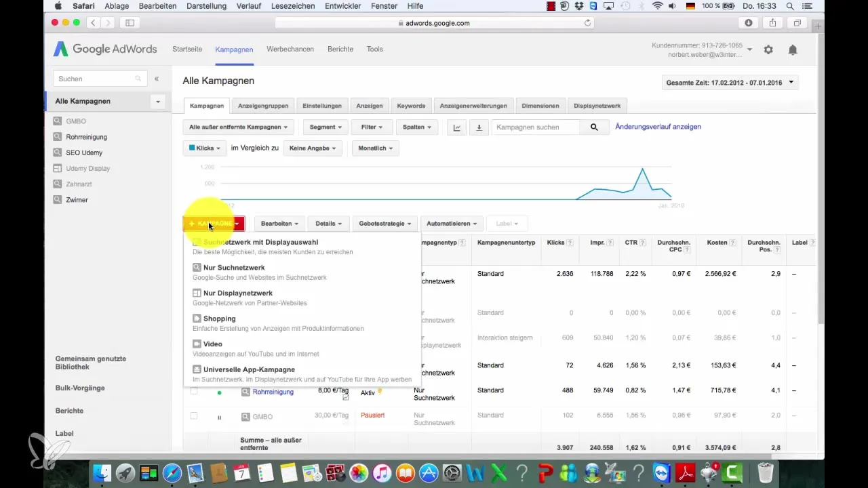Switch to the Keywords tab

(x=412, y=106)
